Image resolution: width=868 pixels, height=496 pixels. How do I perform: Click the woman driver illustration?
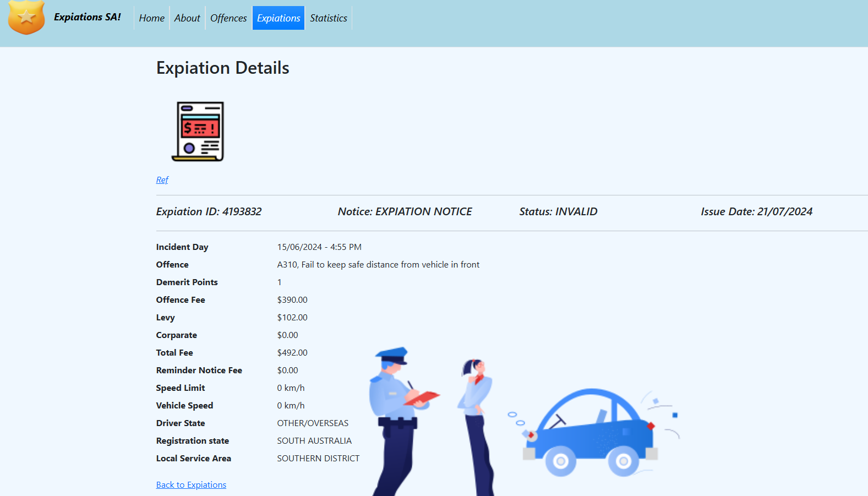click(x=477, y=427)
